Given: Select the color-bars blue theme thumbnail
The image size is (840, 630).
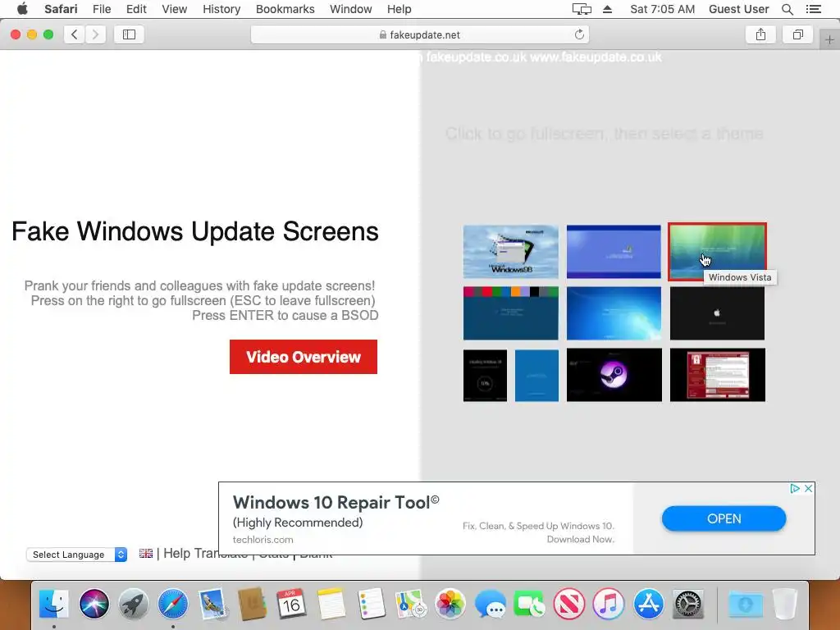Looking at the screenshot, I should point(510,313).
